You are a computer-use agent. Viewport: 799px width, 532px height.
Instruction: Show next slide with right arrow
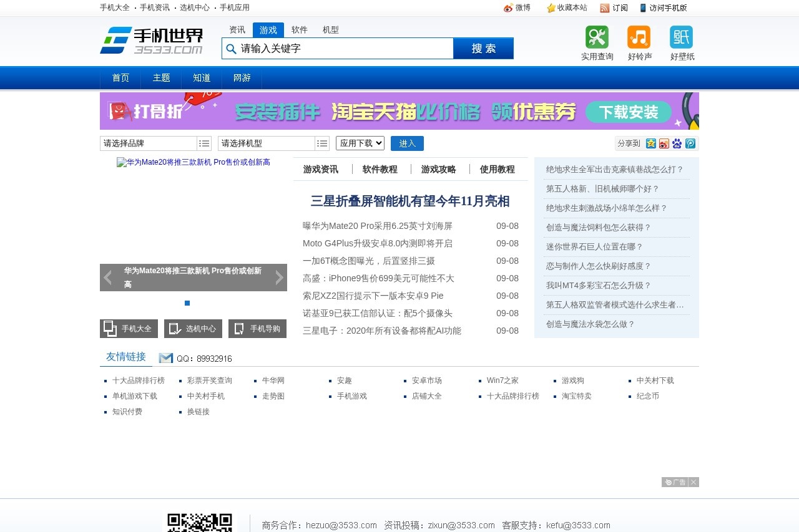[x=280, y=278]
